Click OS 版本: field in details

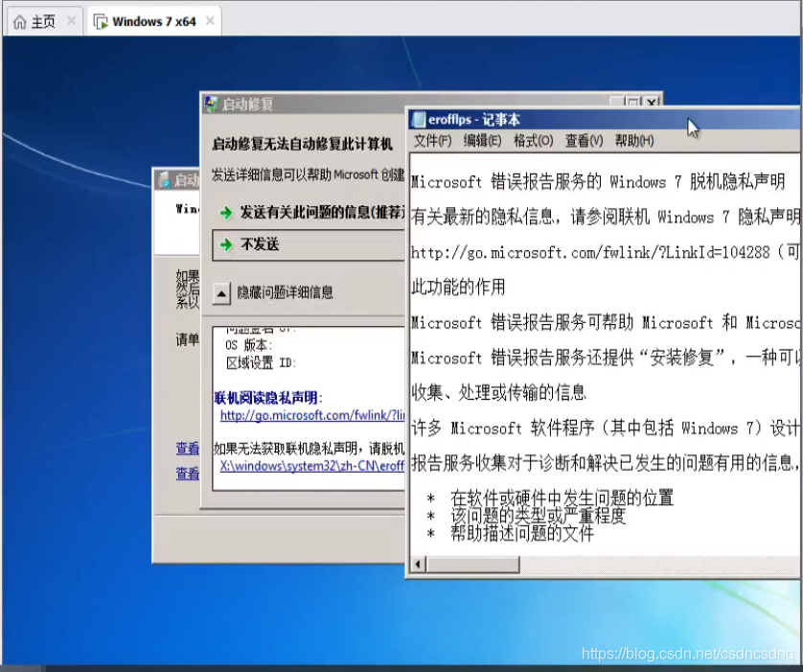pos(249,345)
